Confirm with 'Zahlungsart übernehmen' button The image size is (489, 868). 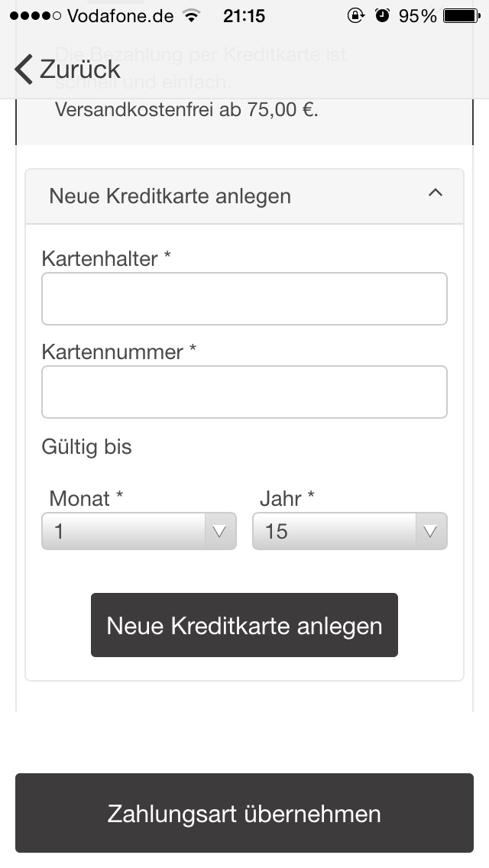coord(244,813)
